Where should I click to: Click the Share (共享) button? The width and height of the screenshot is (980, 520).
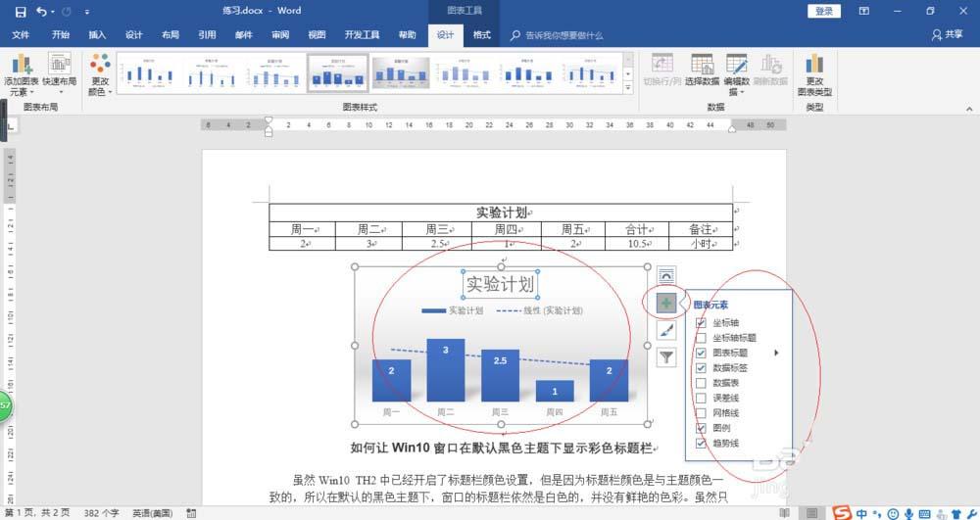(x=948, y=35)
